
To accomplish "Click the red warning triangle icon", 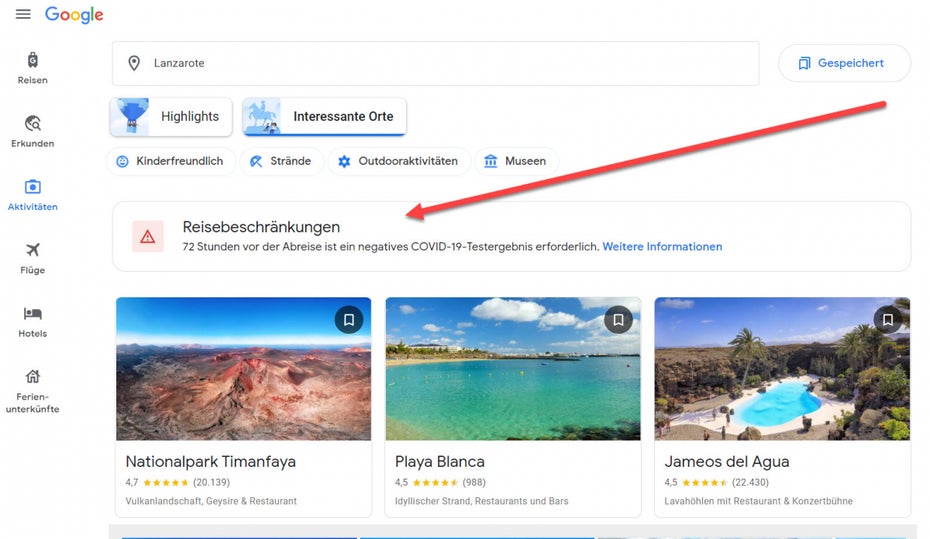I will point(148,237).
